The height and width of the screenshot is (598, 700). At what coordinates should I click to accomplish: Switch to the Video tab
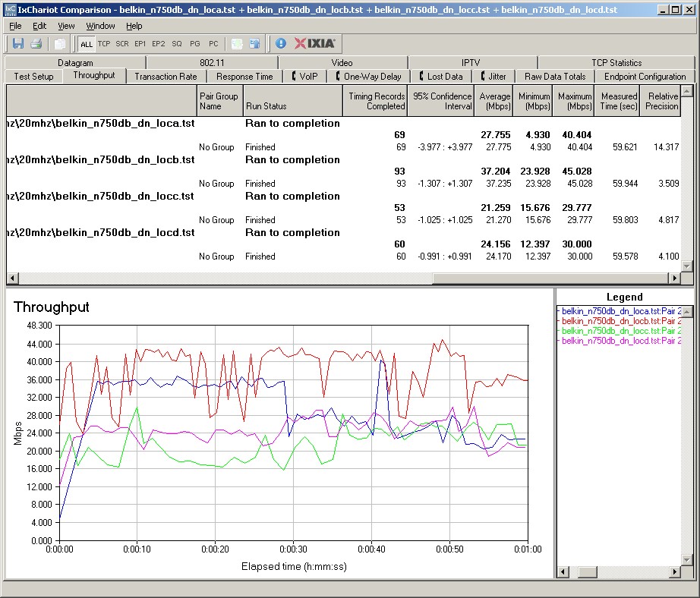tap(342, 62)
